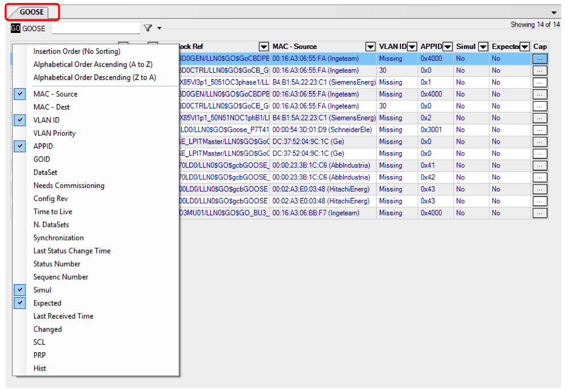Click ellipsis button for AbbIndustria 0x41 row
Viewport: 568px width, 392px height.
[x=540, y=166]
